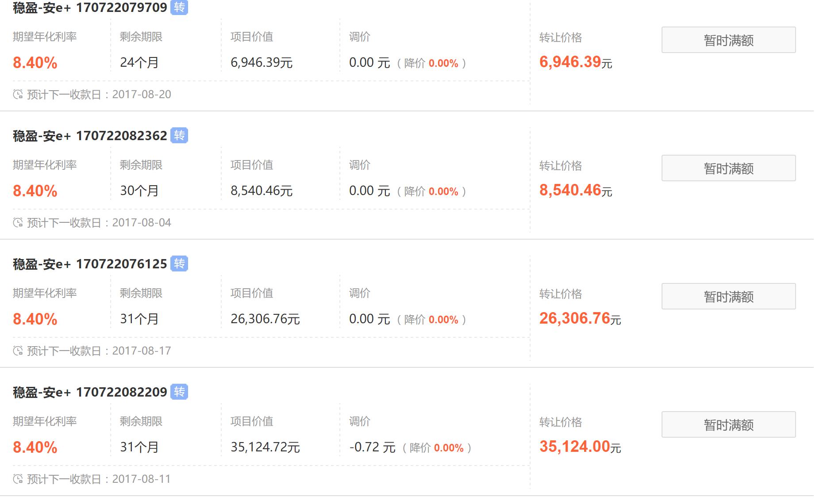Click the 转 badge on listing 170722079709
Screen dimensions: 835x504
point(180,8)
